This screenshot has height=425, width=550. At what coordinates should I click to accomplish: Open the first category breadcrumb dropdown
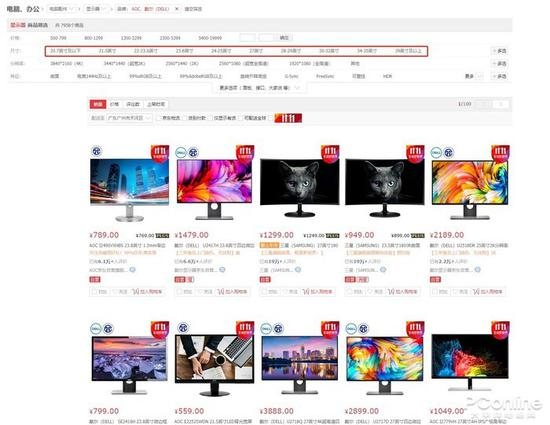pyautogui.click(x=62, y=9)
